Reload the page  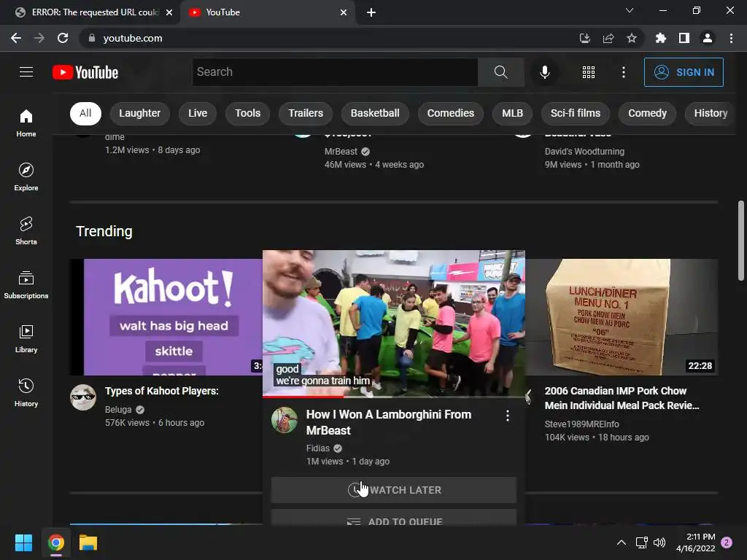point(63,38)
